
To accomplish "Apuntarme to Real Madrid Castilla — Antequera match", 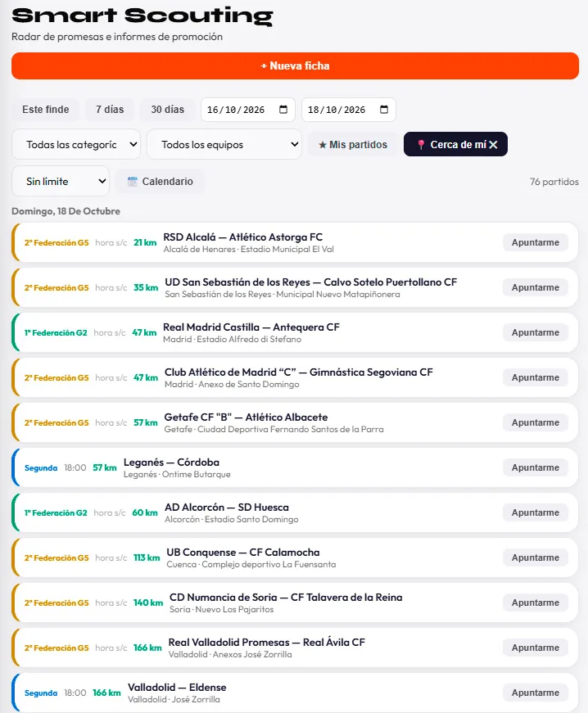I will (x=536, y=332).
